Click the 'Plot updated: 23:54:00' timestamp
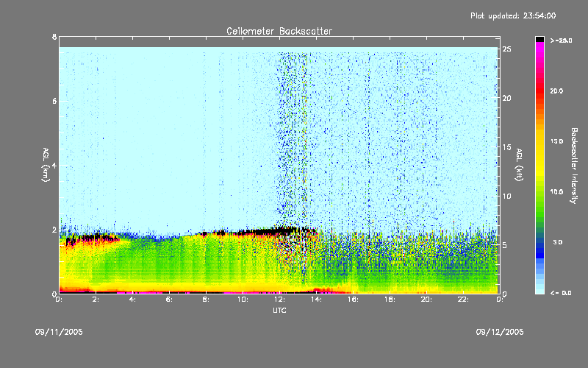 [x=513, y=15]
